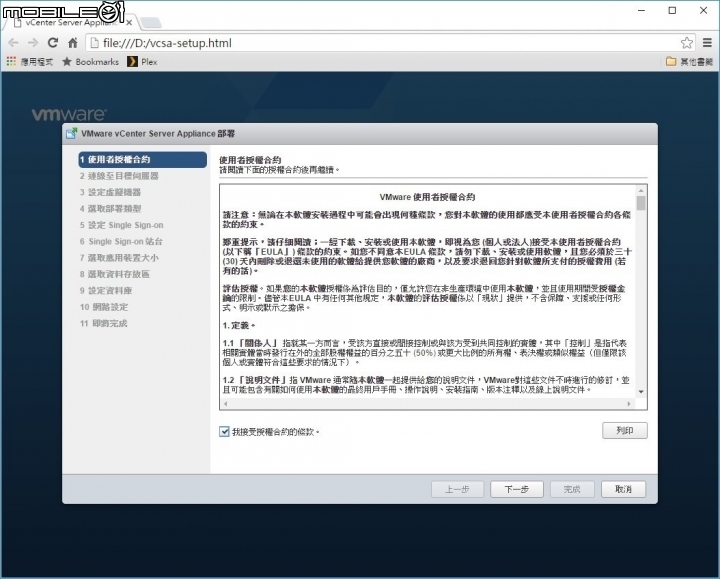Click the deployment dialog title icon
The height and width of the screenshot is (579, 720).
72,134
